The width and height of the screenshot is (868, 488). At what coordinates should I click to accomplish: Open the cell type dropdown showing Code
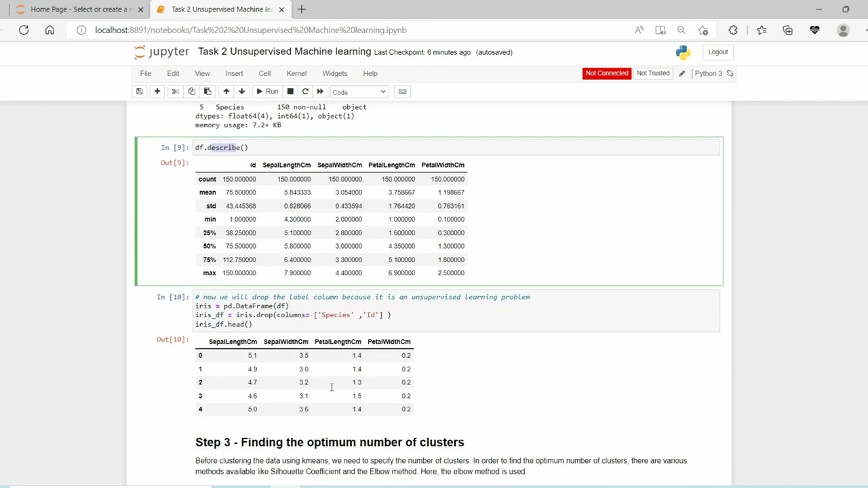pos(359,92)
